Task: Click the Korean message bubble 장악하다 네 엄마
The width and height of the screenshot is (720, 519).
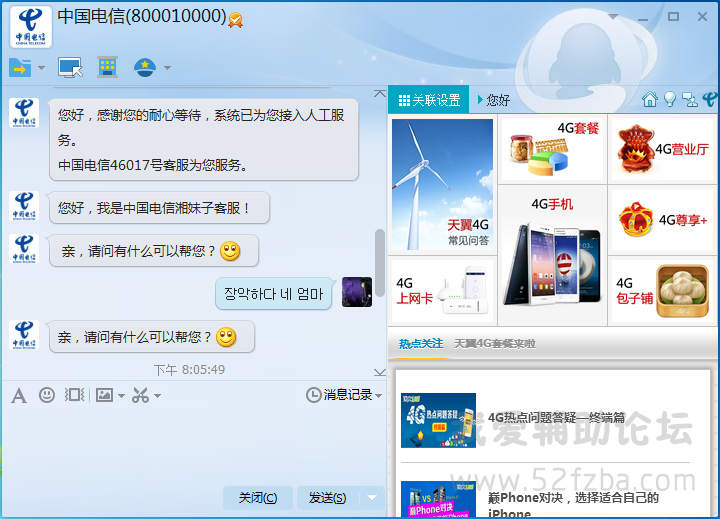Action: click(274, 293)
